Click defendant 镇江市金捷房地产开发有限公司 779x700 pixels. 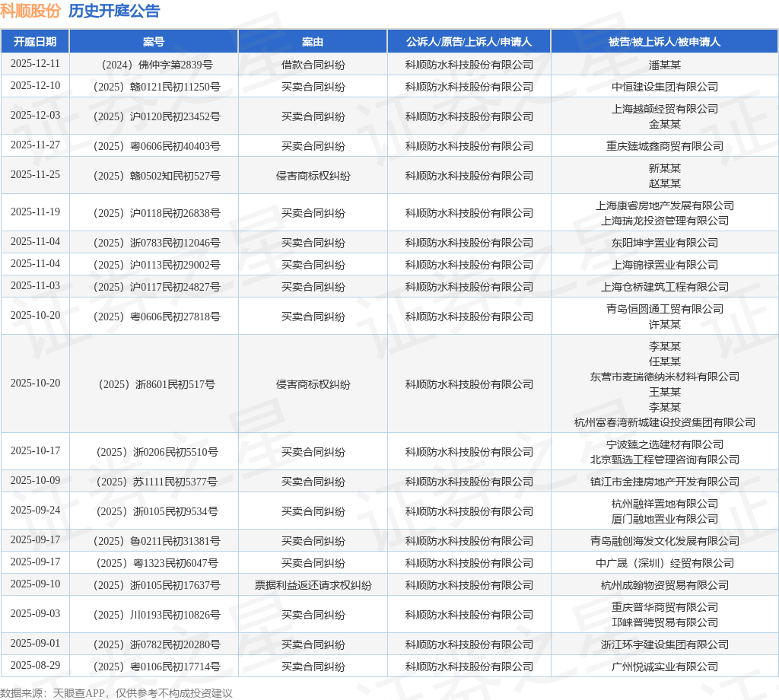[x=665, y=482]
